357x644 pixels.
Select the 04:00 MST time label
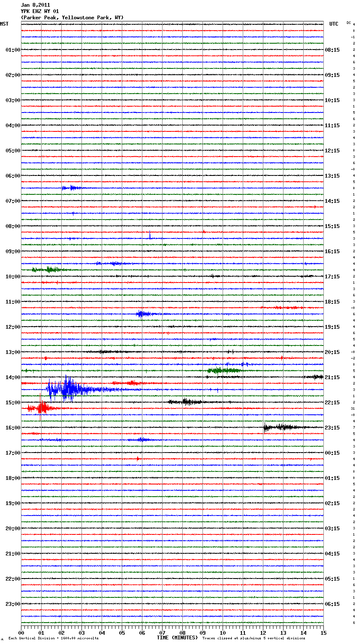click(13, 126)
